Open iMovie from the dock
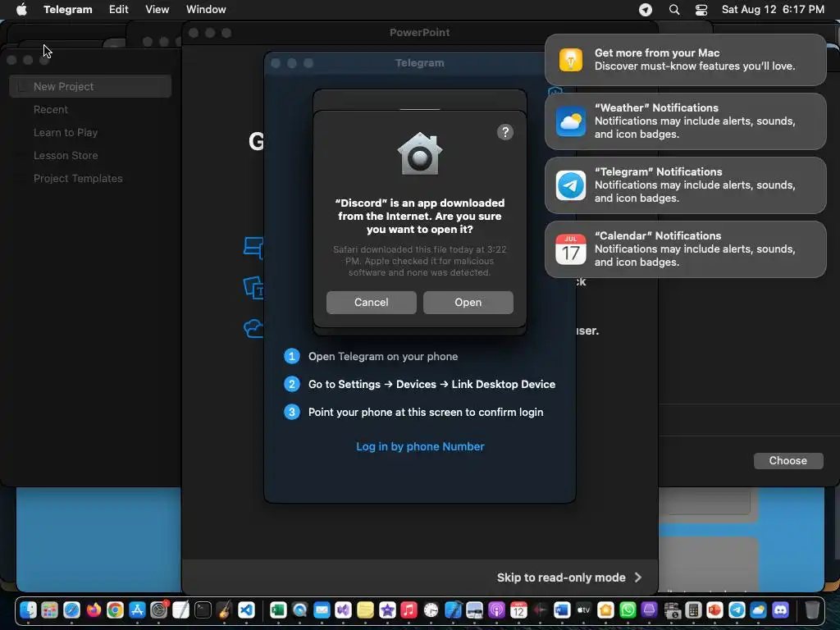The width and height of the screenshot is (840, 630). [387, 609]
